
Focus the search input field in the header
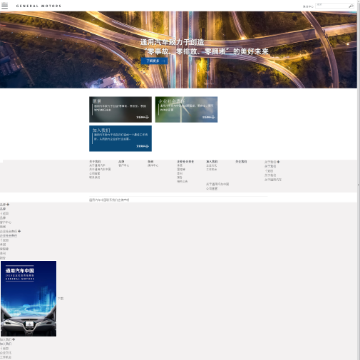pos(332,6)
